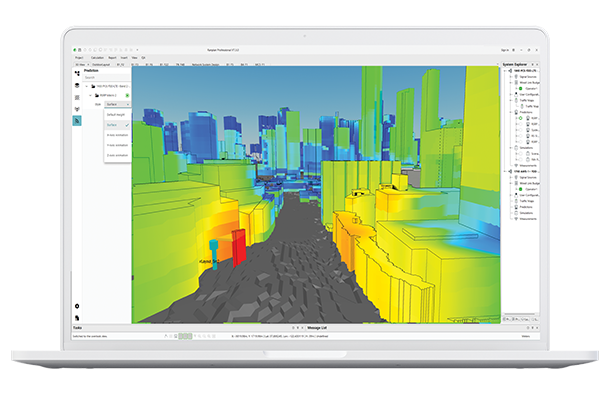Open the Calculation menu
The image size is (609, 394).
[x=97, y=58]
